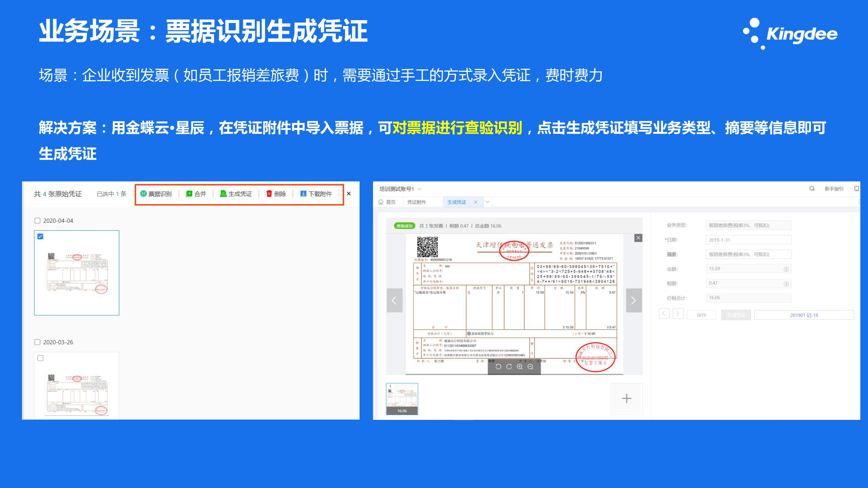The width and height of the screenshot is (868, 488).
Task: Click the 票据识别 invoice recognition icon
Action: point(143,194)
